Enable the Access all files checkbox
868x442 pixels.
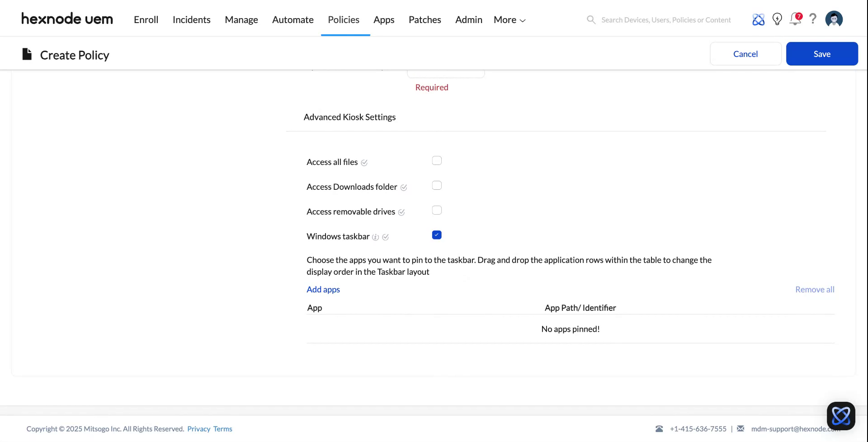pos(437,161)
